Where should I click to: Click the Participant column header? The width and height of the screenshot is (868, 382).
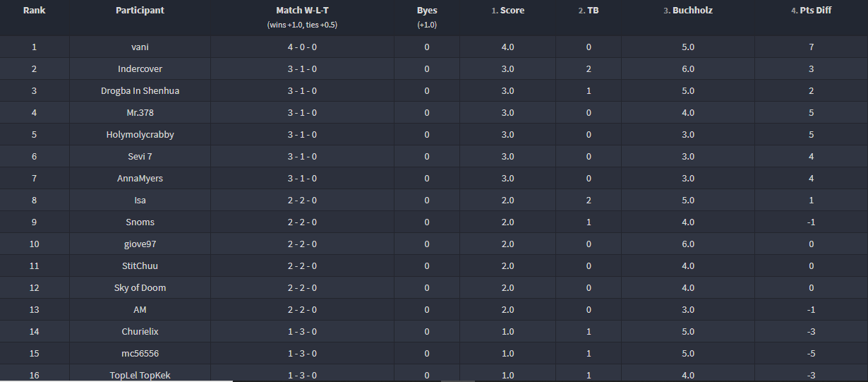(140, 11)
